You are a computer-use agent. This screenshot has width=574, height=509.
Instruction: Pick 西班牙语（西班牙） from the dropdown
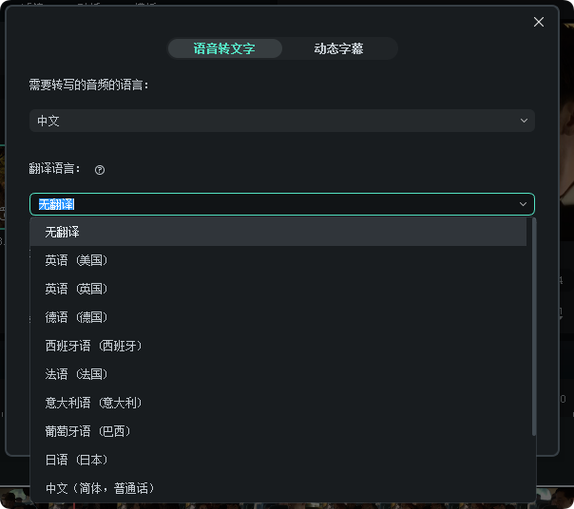point(278,346)
